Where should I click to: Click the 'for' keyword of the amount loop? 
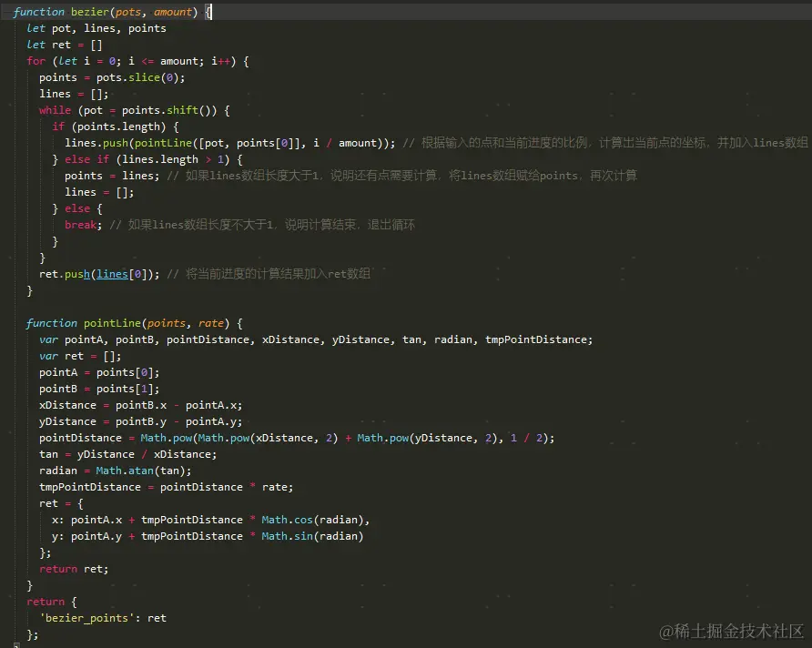point(36,61)
